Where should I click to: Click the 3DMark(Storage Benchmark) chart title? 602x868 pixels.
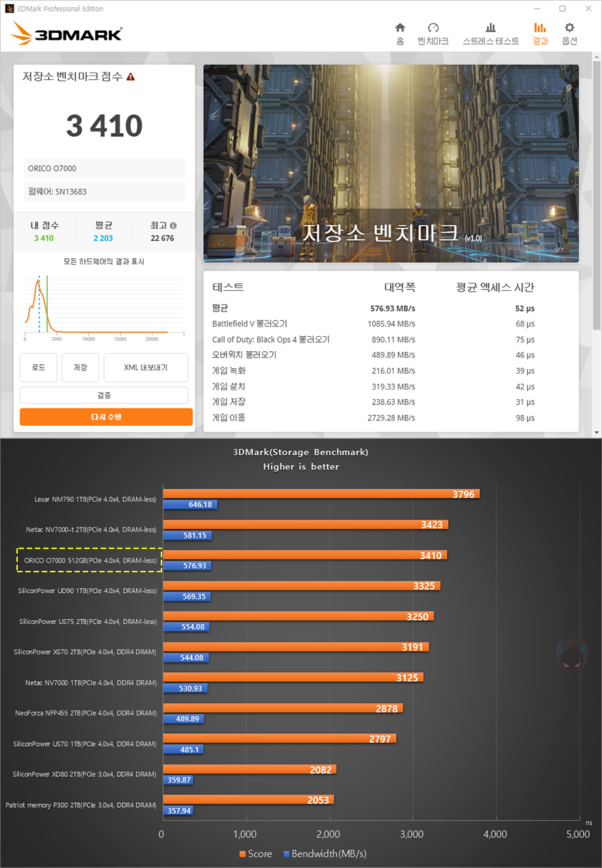point(300,452)
